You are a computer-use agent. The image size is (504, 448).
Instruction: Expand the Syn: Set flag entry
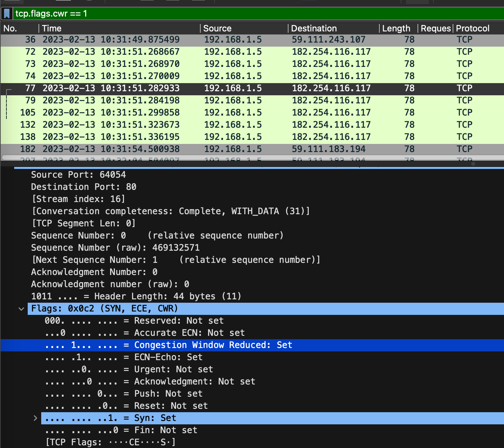35,418
